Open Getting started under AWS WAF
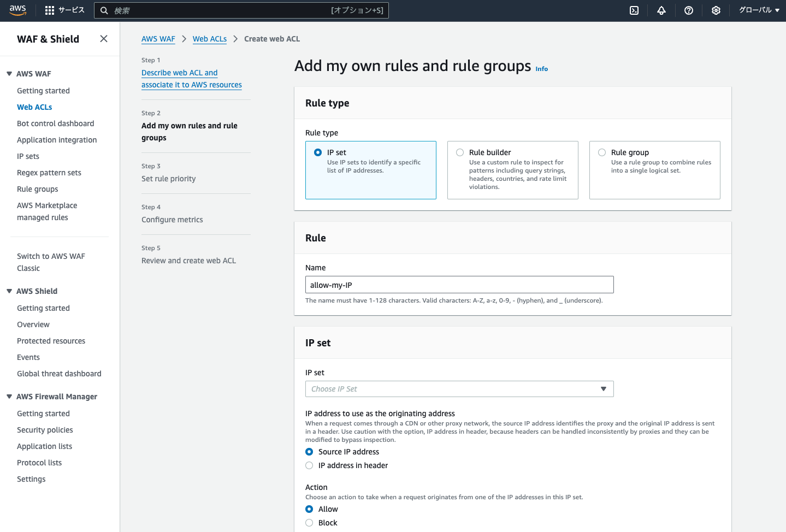 [43, 91]
